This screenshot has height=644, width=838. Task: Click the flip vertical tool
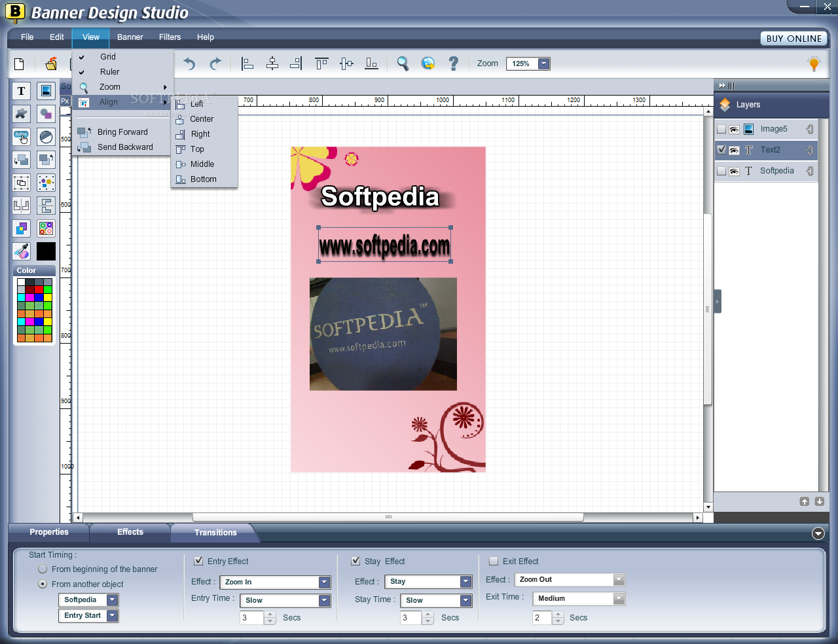pos(46,206)
